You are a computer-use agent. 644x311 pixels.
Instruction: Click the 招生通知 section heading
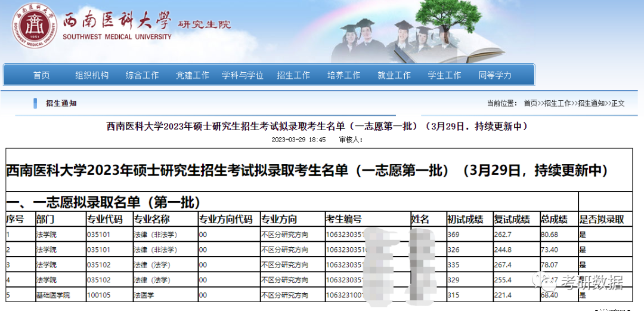point(61,103)
